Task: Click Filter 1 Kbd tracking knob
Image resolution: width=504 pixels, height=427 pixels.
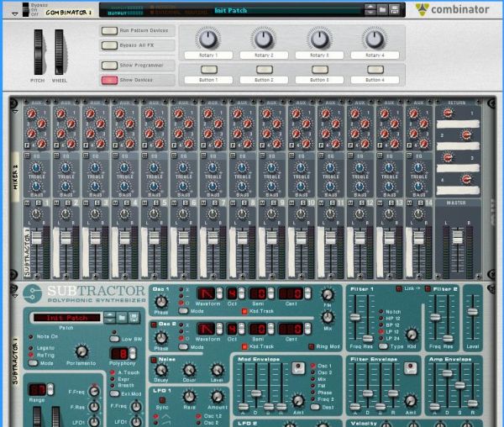Action: pyautogui.click(x=412, y=335)
